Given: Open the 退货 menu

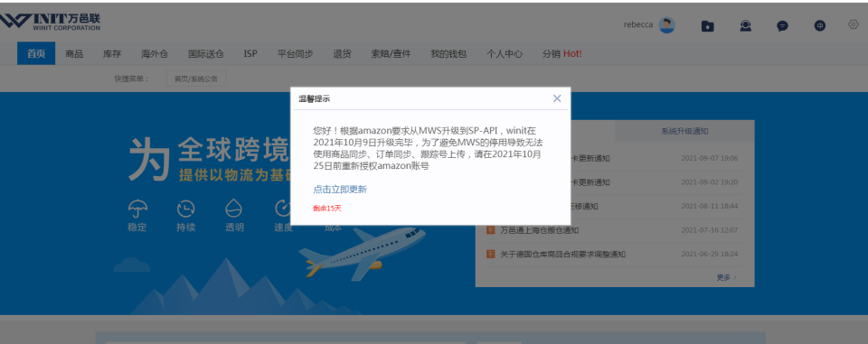Looking at the screenshot, I should (x=342, y=53).
